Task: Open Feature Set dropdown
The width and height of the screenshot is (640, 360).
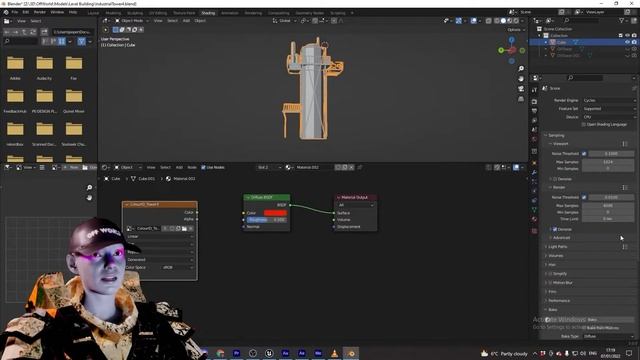Action: (609, 109)
